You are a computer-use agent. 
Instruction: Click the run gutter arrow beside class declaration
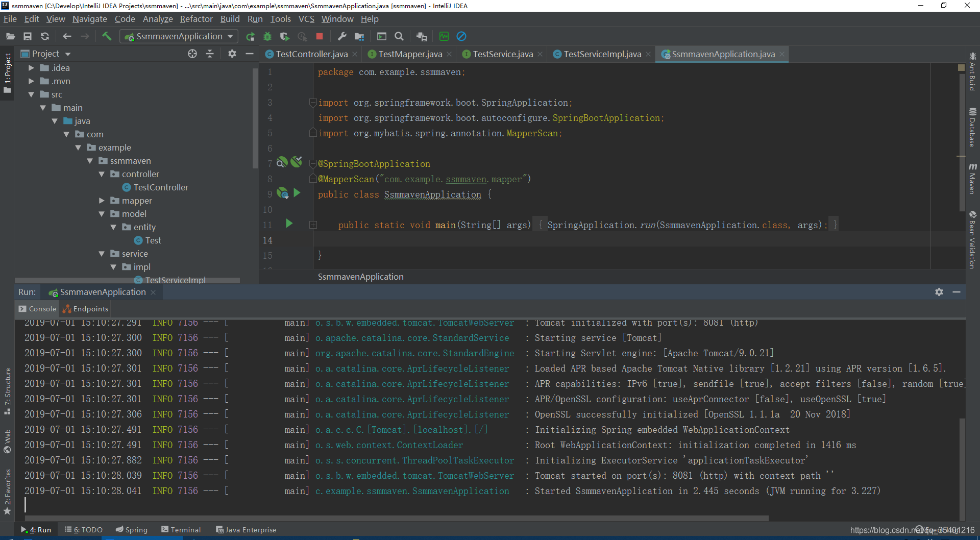297,193
